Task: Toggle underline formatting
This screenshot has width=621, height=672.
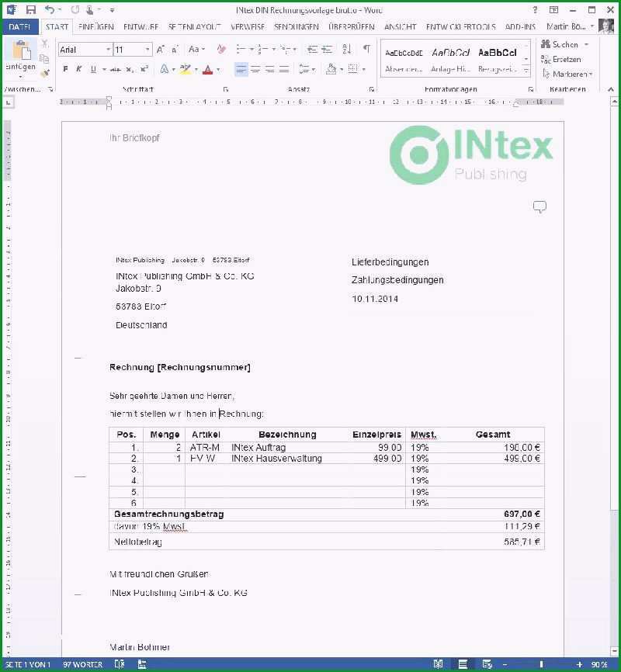Action: tap(93, 69)
